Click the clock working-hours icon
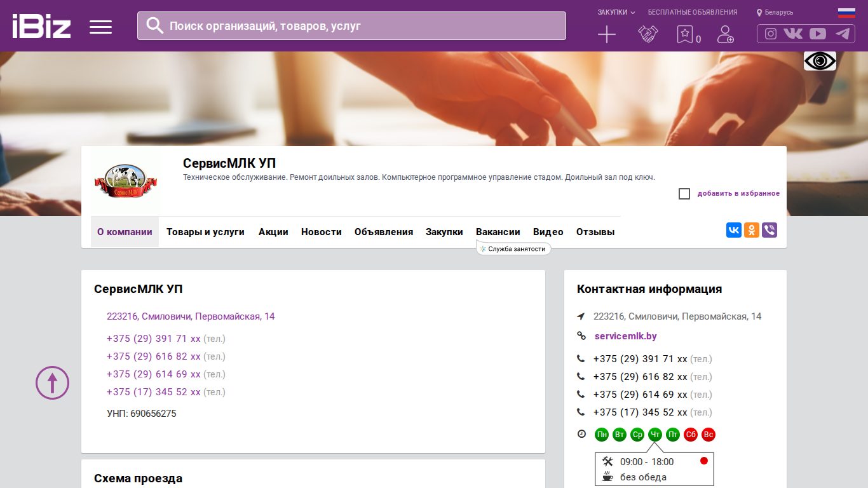This screenshot has height=488, width=868. click(x=581, y=434)
